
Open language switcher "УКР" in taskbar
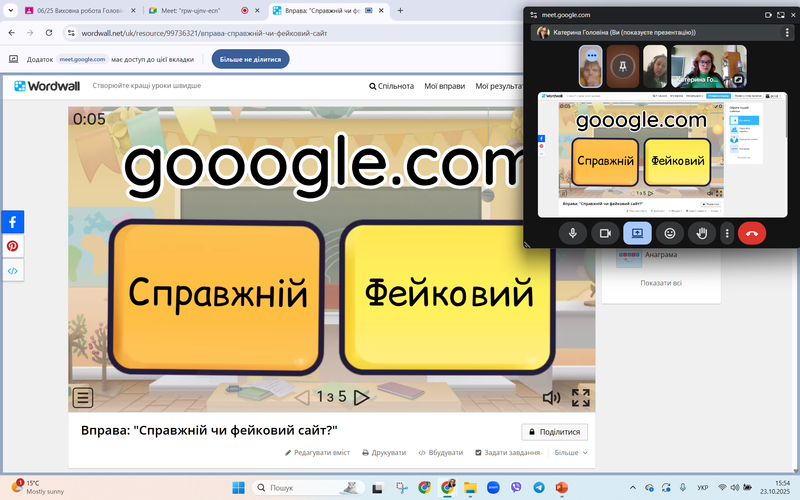704,487
